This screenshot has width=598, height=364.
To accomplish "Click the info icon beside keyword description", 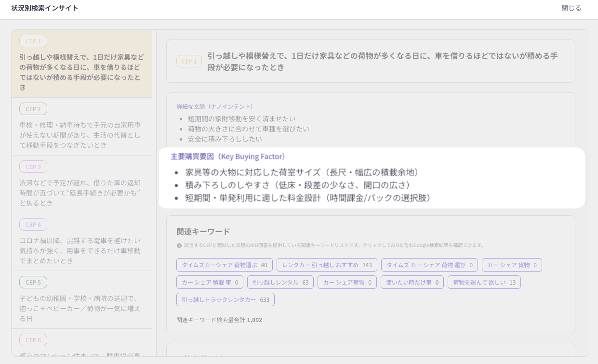I will pyautogui.click(x=179, y=245).
